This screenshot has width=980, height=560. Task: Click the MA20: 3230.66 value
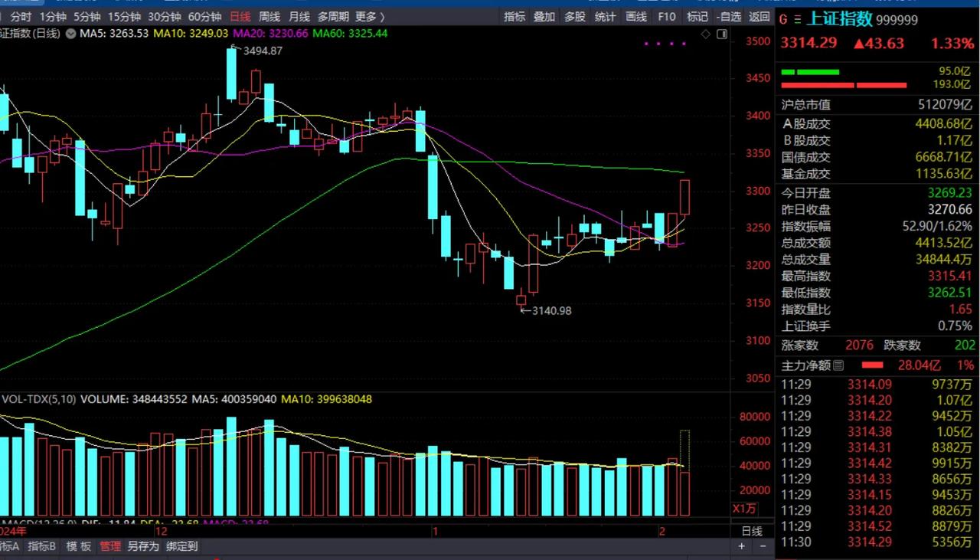pos(271,33)
